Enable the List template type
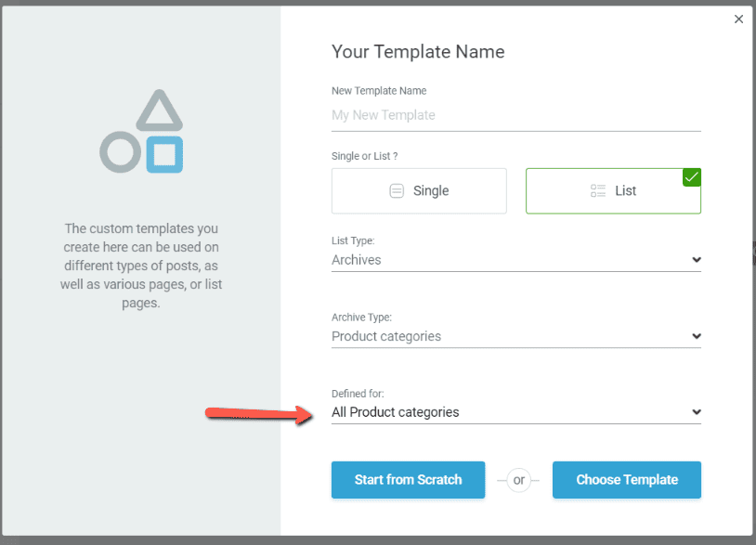756x545 pixels. pos(613,190)
